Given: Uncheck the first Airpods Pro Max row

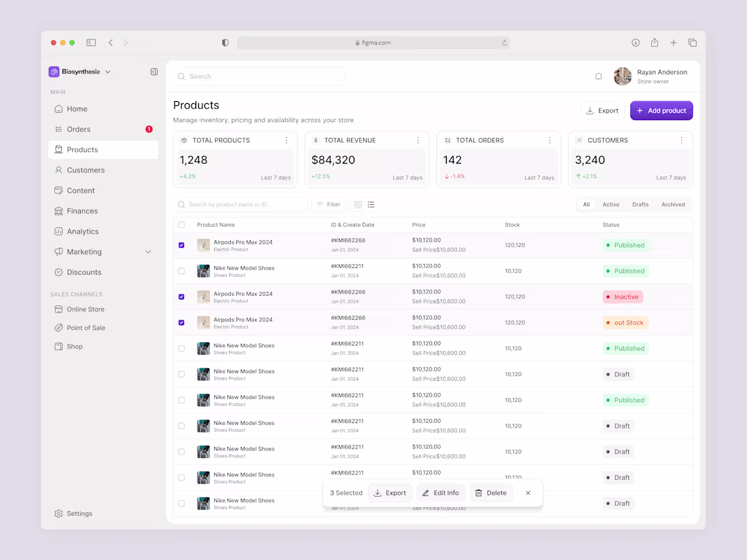Looking at the screenshot, I should point(181,245).
